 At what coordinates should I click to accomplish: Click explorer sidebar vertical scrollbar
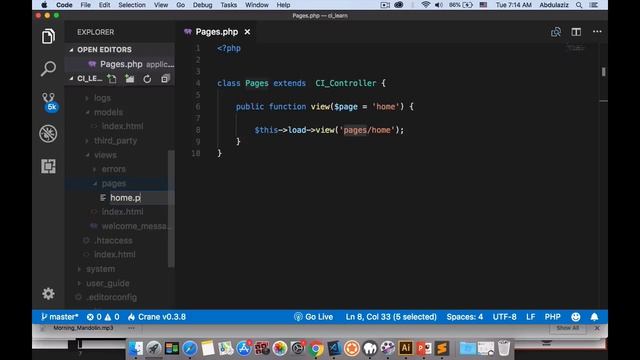(171, 209)
